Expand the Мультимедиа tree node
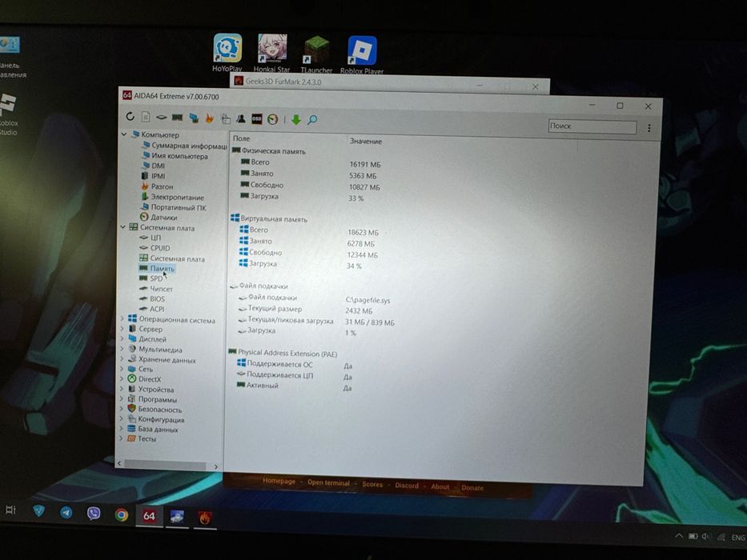 click(x=122, y=349)
